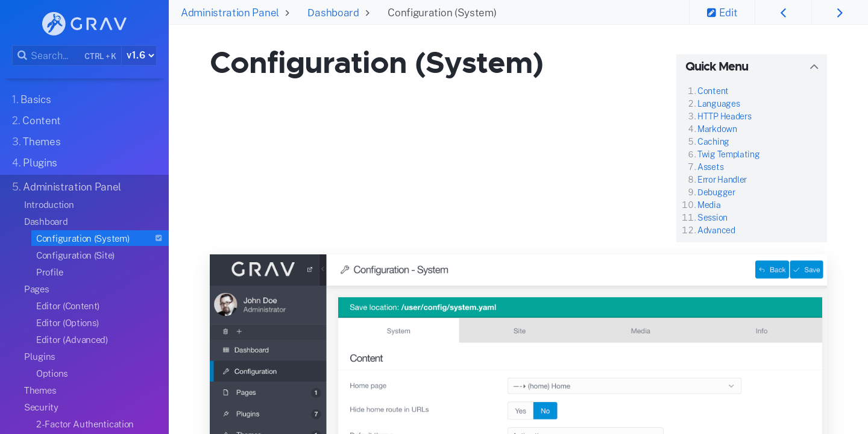This screenshot has height=434, width=868.
Task: Open the Edit page link
Action: 722,13
